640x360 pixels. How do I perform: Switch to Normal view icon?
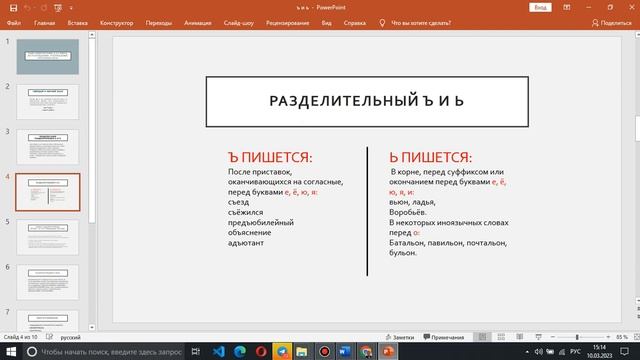click(482, 337)
